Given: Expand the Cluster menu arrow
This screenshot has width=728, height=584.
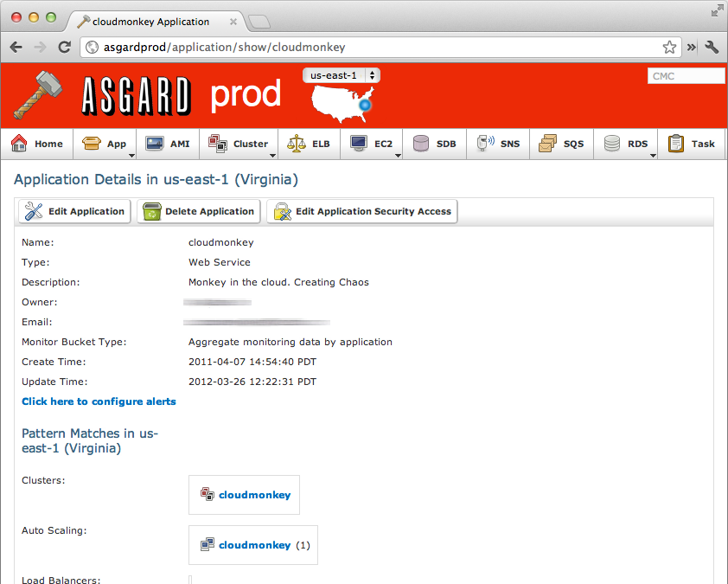Looking at the screenshot, I should click(x=272, y=156).
